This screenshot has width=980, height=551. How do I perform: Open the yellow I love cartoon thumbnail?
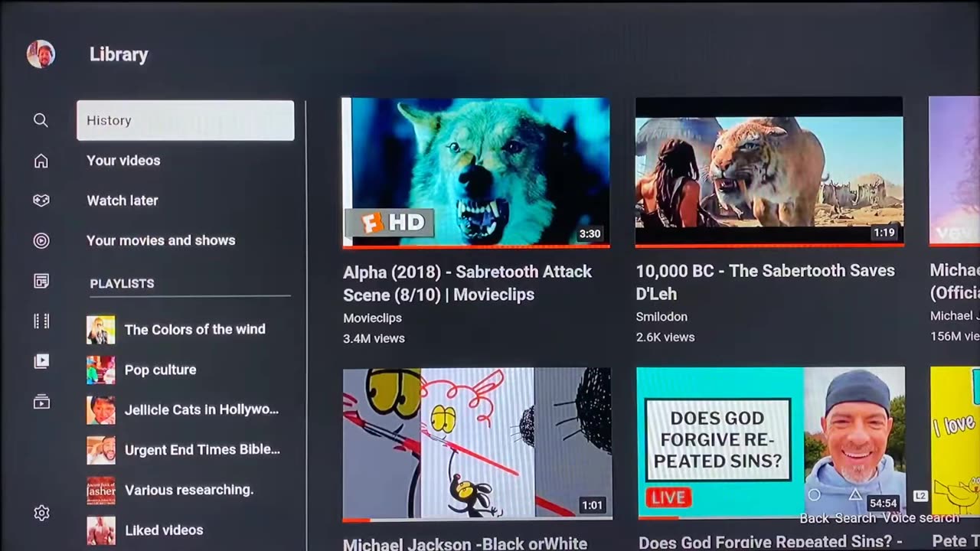click(x=955, y=442)
